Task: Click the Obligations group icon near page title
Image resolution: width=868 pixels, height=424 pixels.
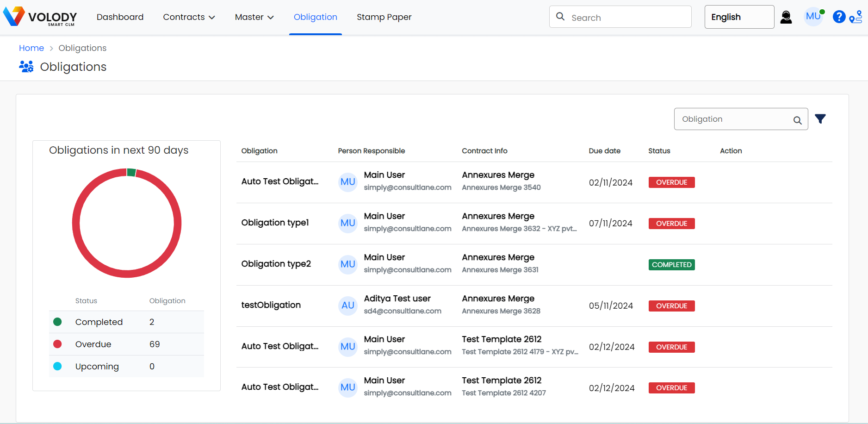Action: 26,66
